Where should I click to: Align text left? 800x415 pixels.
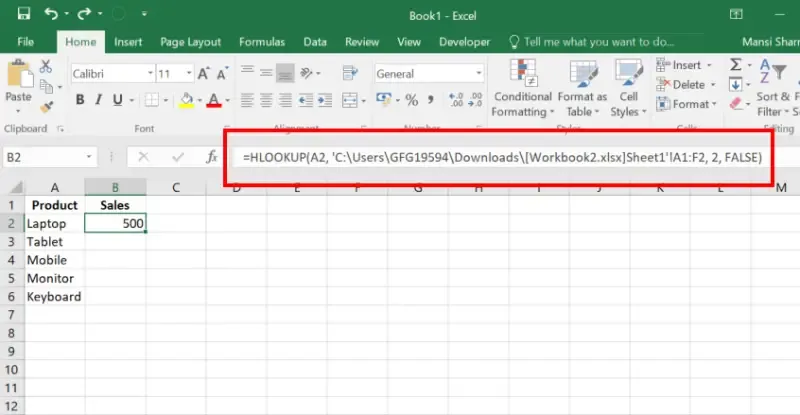[x=247, y=100]
